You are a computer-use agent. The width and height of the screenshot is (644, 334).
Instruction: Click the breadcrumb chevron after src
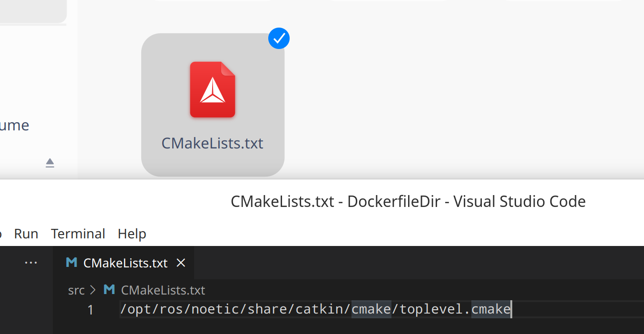93,290
